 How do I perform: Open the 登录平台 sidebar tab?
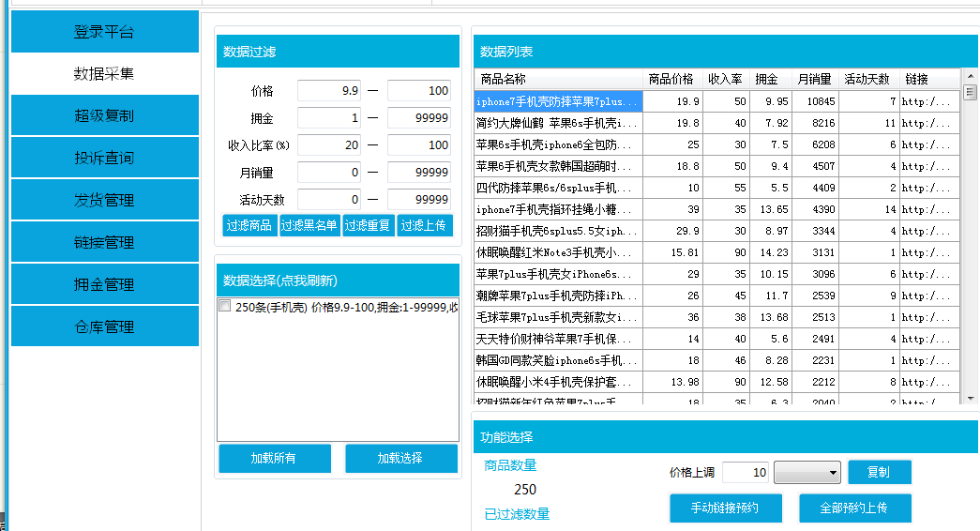[x=104, y=32]
